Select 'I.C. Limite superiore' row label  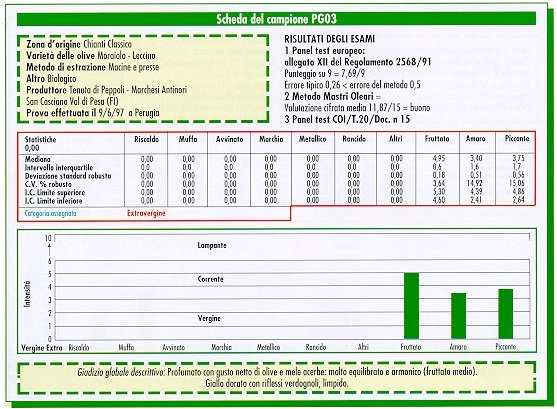(55, 192)
